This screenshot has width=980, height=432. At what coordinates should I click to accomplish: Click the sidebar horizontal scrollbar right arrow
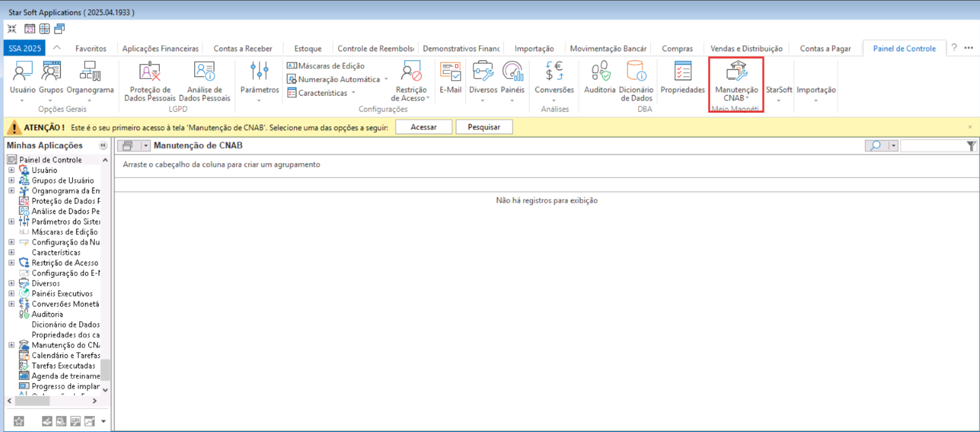pos(94,401)
